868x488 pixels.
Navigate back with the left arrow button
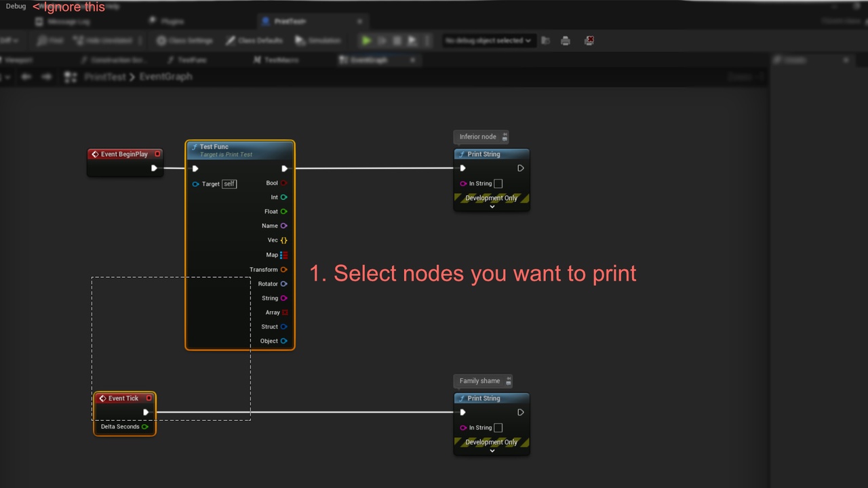coord(26,77)
